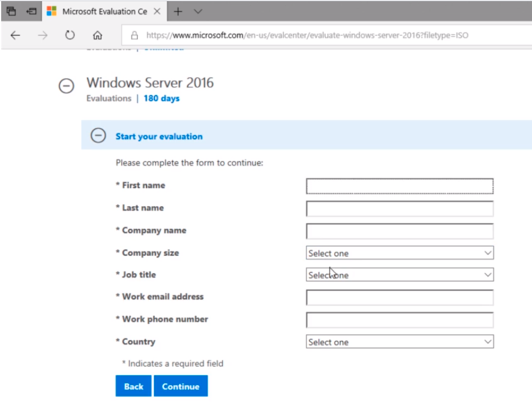The image size is (532, 402).
Task: Click the Windows Server 2016 heading text
Action: pos(150,83)
